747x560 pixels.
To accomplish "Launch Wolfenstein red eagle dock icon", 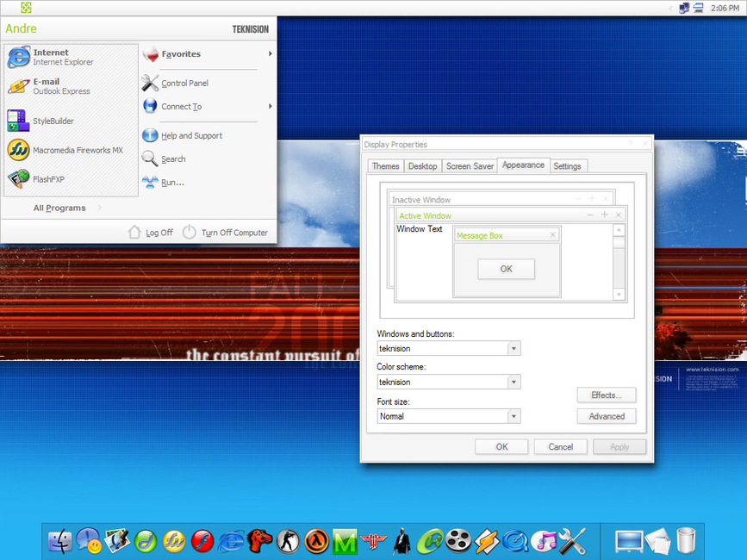I will point(374,542).
